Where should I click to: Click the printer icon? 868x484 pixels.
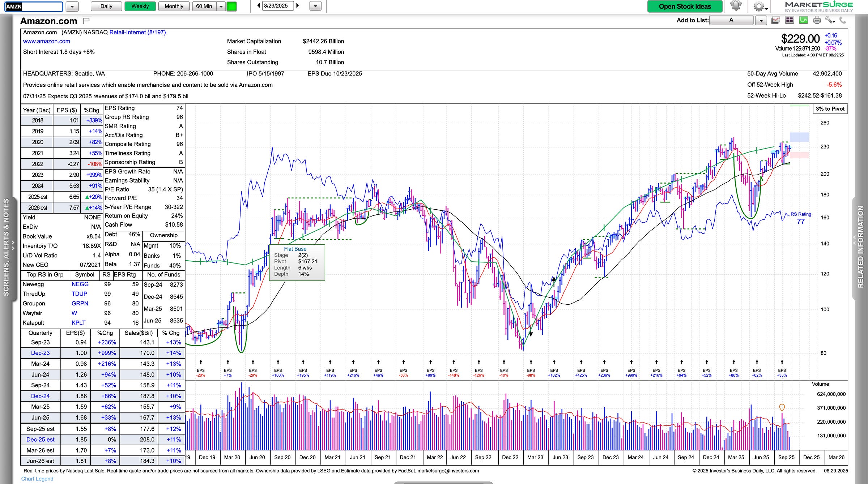click(x=817, y=20)
